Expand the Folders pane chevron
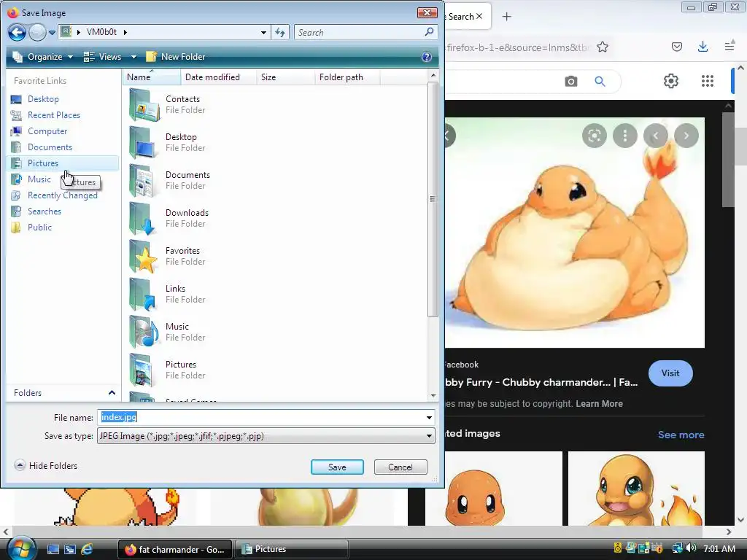This screenshot has width=747, height=560. [112, 393]
